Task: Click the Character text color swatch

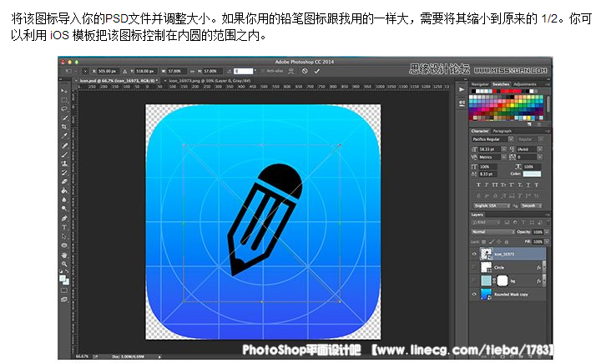Action: 533,174
